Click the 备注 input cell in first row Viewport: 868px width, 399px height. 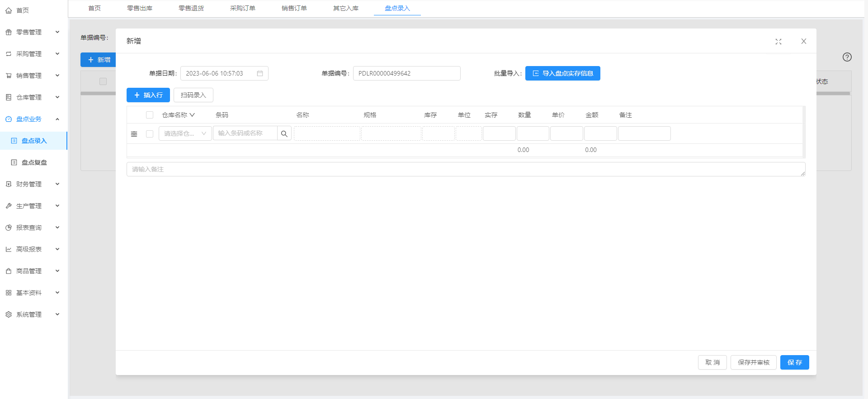(644, 133)
